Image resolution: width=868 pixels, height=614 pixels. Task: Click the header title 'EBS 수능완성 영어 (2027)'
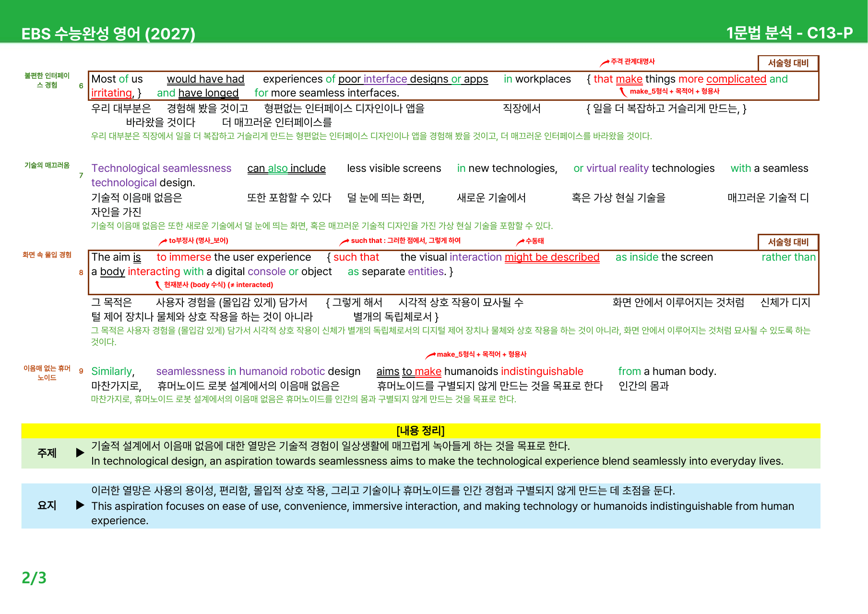108,34
